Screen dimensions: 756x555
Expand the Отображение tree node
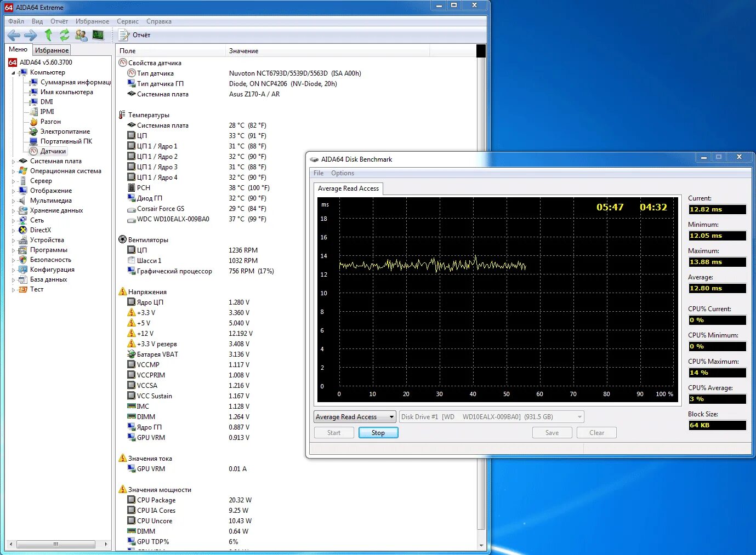(14, 191)
